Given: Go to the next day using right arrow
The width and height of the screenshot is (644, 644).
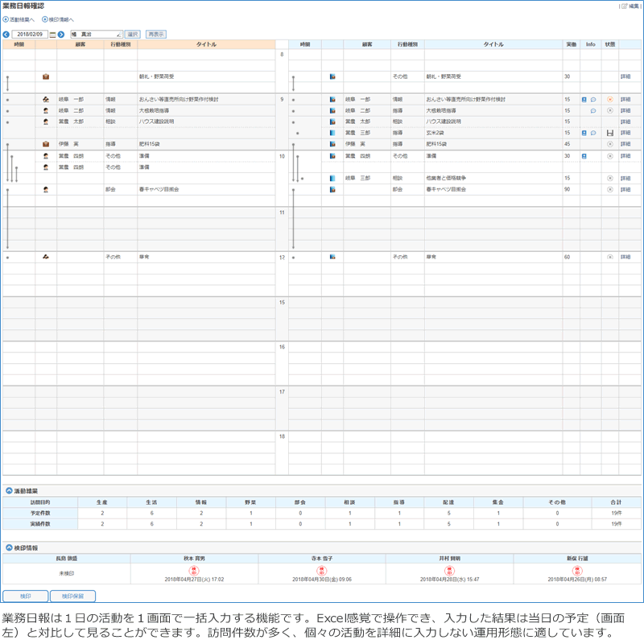Looking at the screenshot, I should click(x=61, y=35).
